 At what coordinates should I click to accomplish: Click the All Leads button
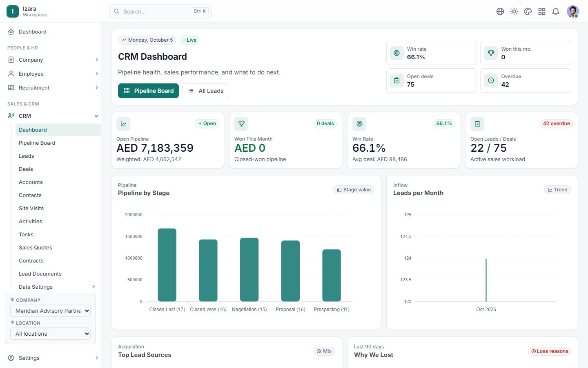205,91
